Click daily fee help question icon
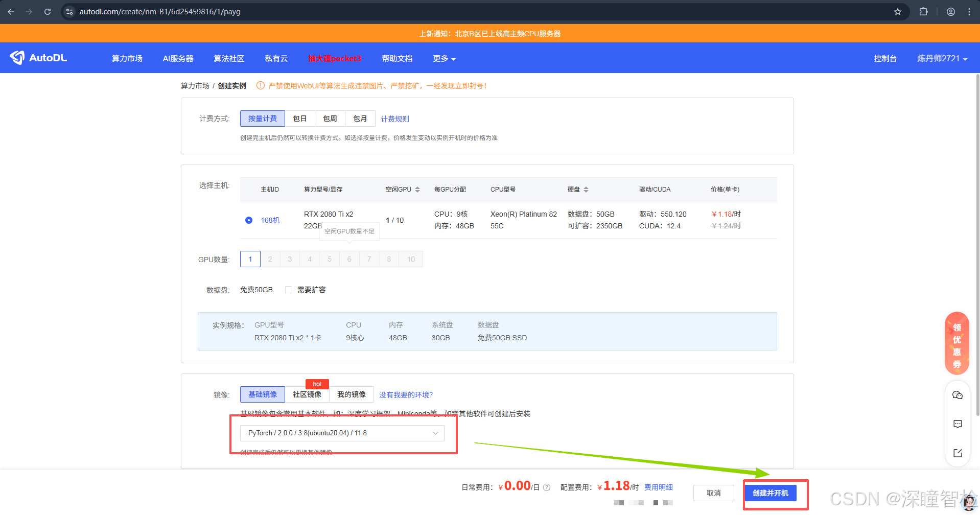The width and height of the screenshot is (980, 515). click(547, 487)
